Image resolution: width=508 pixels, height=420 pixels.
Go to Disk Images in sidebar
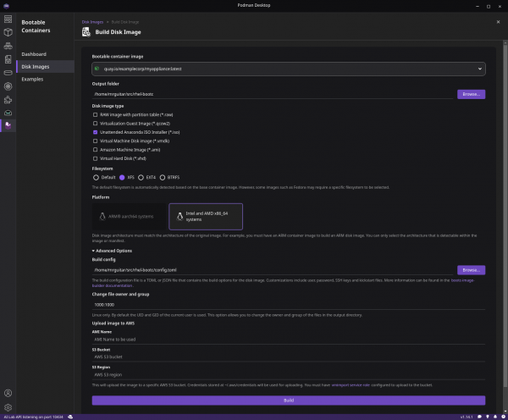pyautogui.click(x=46, y=67)
